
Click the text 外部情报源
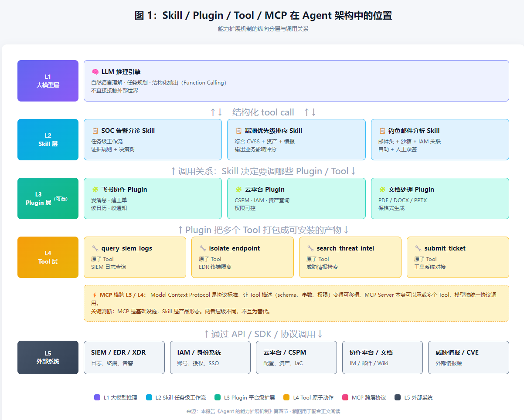tap(449, 363)
